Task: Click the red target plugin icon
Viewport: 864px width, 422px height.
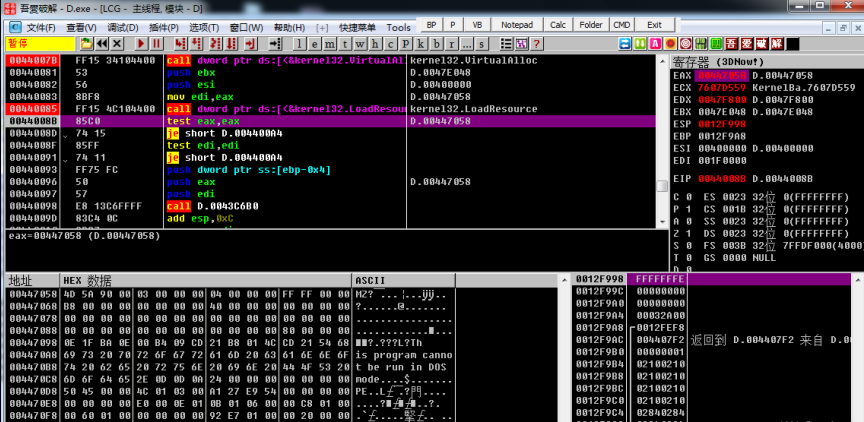Action: (x=685, y=44)
